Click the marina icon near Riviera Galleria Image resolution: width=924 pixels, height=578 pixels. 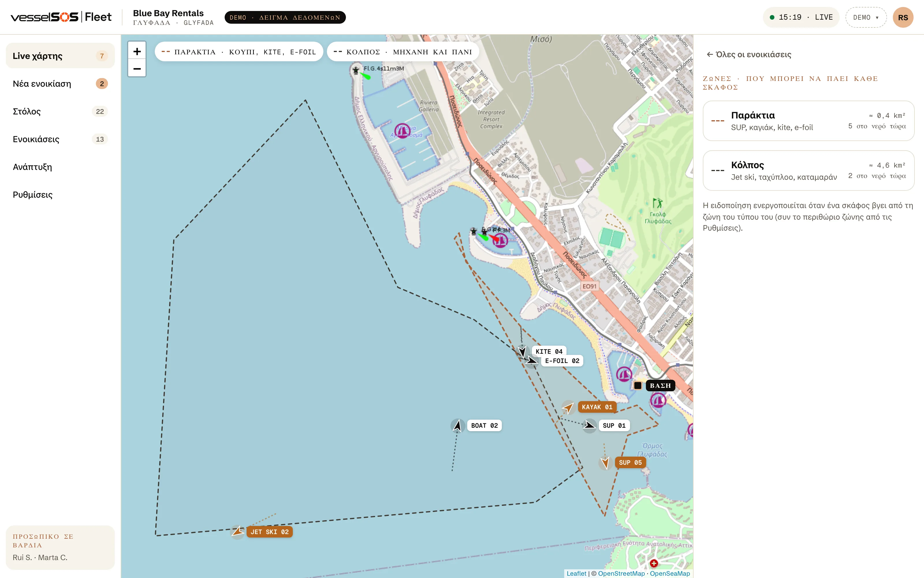click(x=402, y=131)
